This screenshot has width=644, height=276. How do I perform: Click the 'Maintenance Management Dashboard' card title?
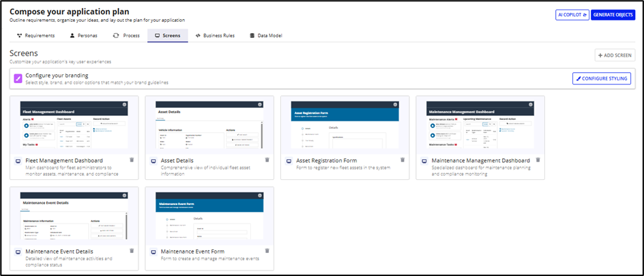click(x=481, y=160)
